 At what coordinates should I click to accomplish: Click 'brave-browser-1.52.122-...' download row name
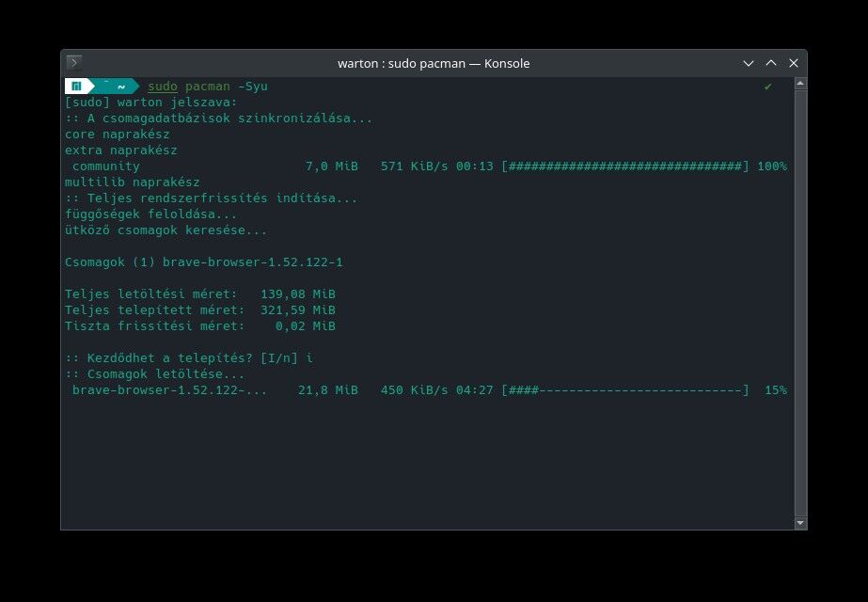(x=170, y=390)
